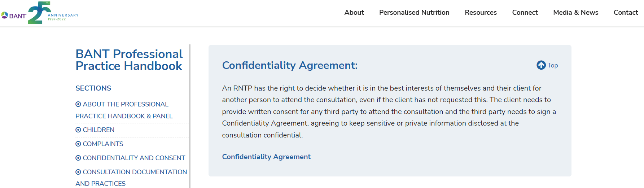Jump to the Complaints section

[x=103, y=144]
